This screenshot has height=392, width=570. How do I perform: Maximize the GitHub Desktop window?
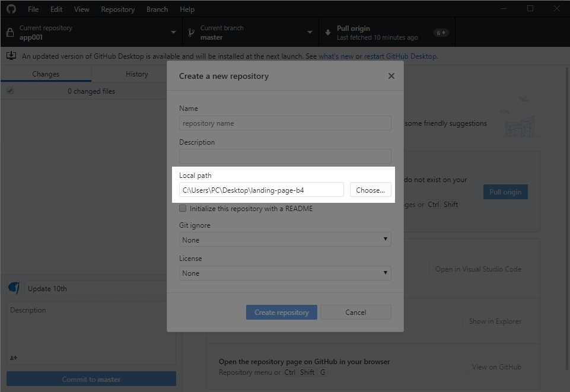[530, 8]
